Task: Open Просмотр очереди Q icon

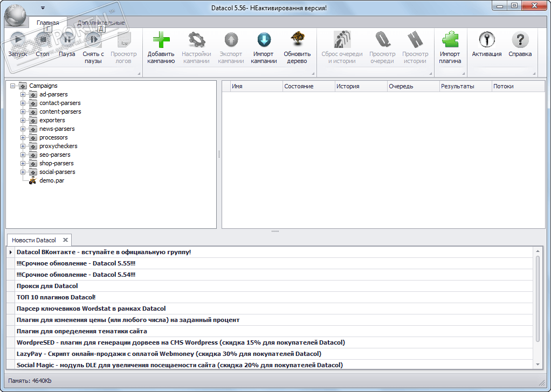Action: [x=382, y=40]
